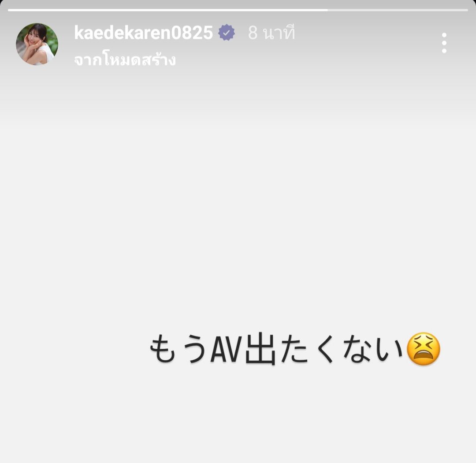Click the filled part of story progress bar
Viewport: 476px width, 463px height.
(x=168, y=10)
